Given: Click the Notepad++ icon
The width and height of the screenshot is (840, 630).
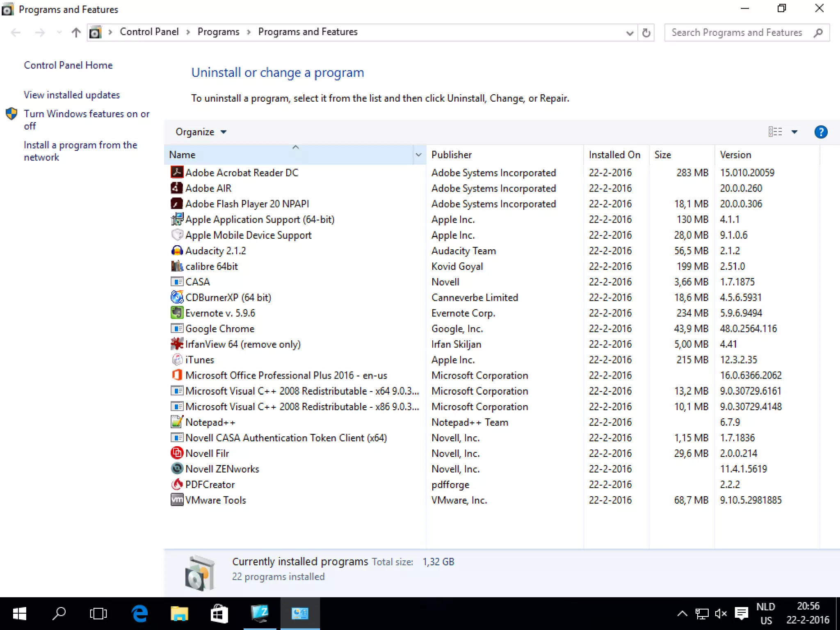Looking at the screenshot, I should (x=177, y=422).
